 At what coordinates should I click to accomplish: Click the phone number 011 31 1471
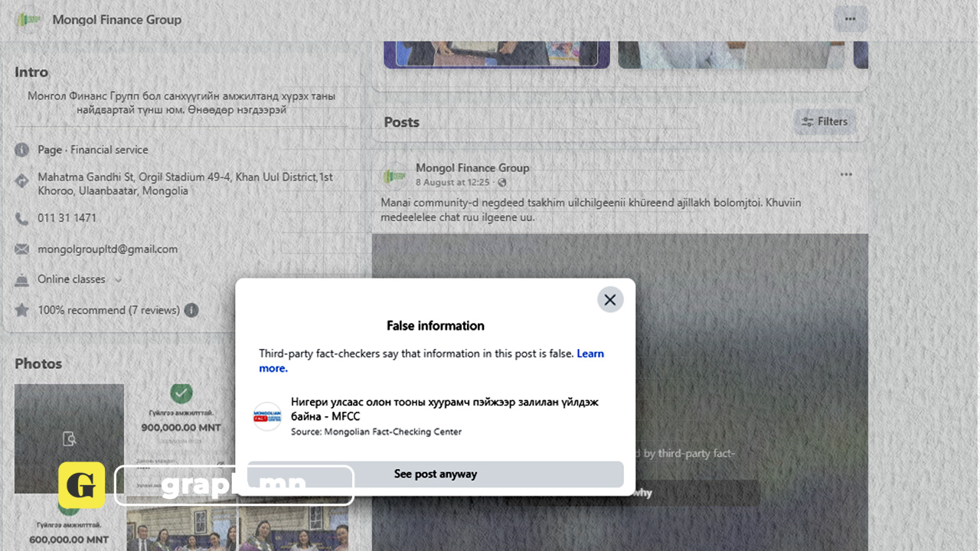click(x=67, y=218)
